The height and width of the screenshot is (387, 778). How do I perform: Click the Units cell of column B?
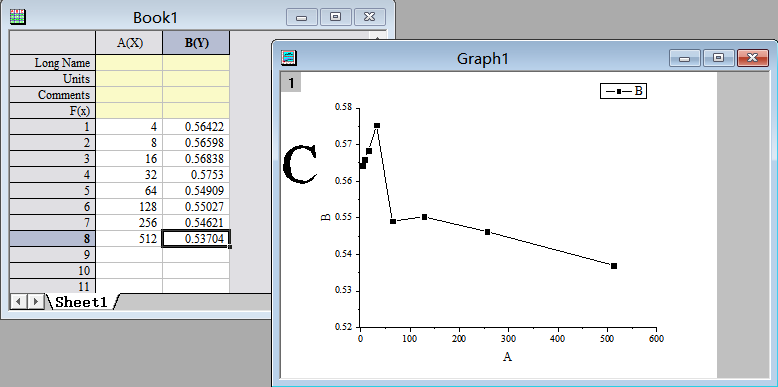[196, 79]
